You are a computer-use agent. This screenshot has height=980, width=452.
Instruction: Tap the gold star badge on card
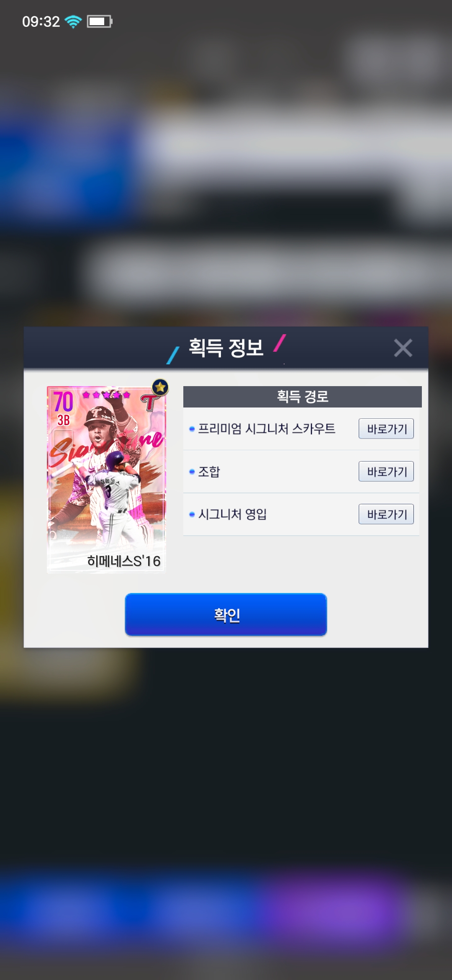[x=160, y=387]
